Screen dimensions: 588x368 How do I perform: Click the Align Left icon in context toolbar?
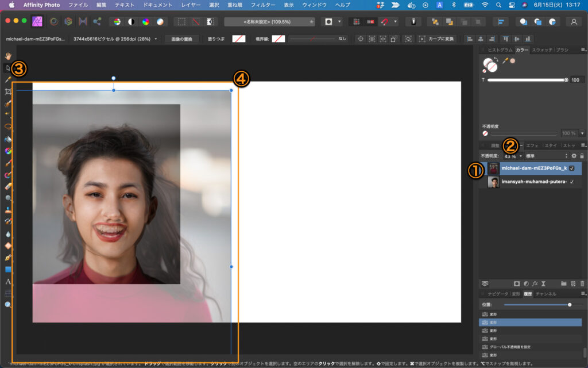click(469, 39)
